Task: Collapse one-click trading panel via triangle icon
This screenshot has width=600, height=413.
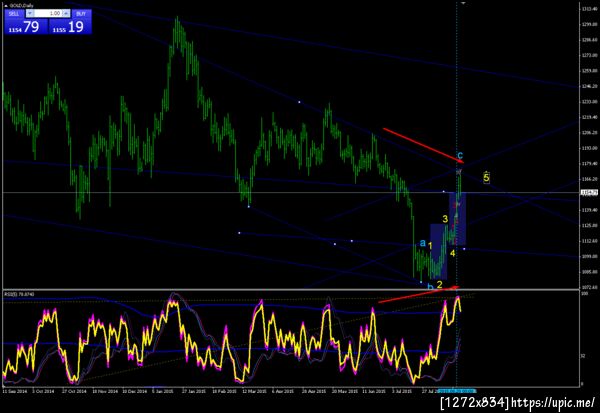Action: tap(6, 6)
